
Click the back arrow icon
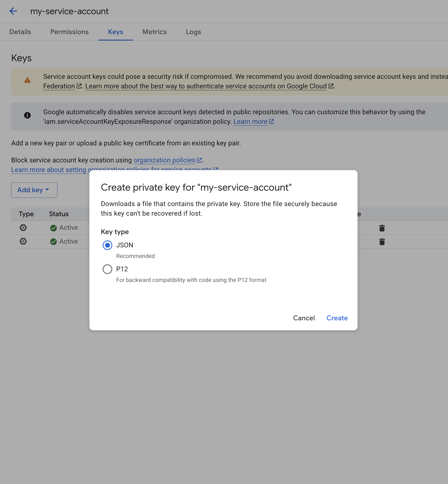click(x=13, y=11)
